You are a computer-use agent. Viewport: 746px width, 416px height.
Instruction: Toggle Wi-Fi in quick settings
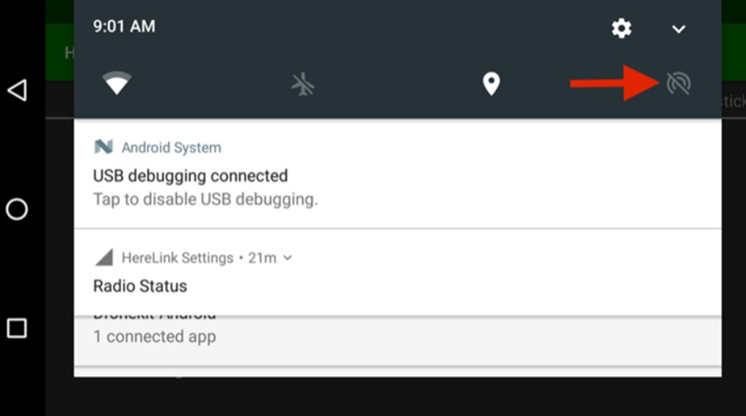pyautogui.click(x=117, y=84)
